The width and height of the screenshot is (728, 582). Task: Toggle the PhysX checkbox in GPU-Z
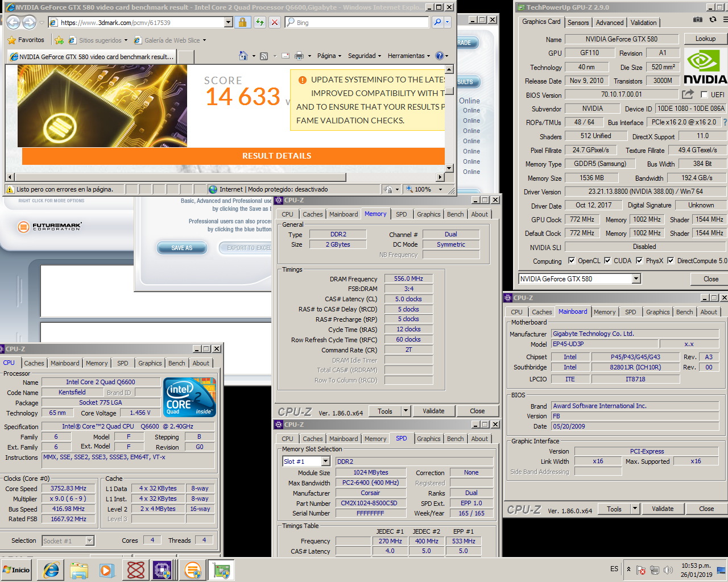[639, 261]
